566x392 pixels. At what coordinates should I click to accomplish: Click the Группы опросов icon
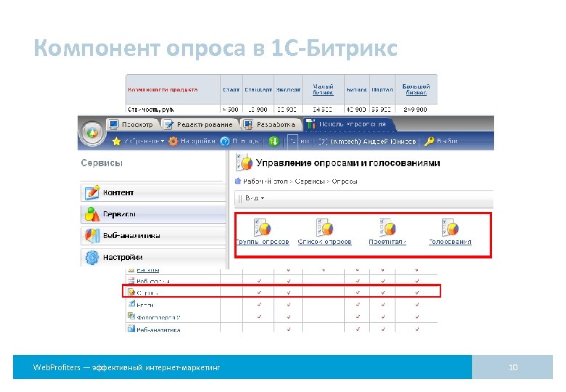263,227
